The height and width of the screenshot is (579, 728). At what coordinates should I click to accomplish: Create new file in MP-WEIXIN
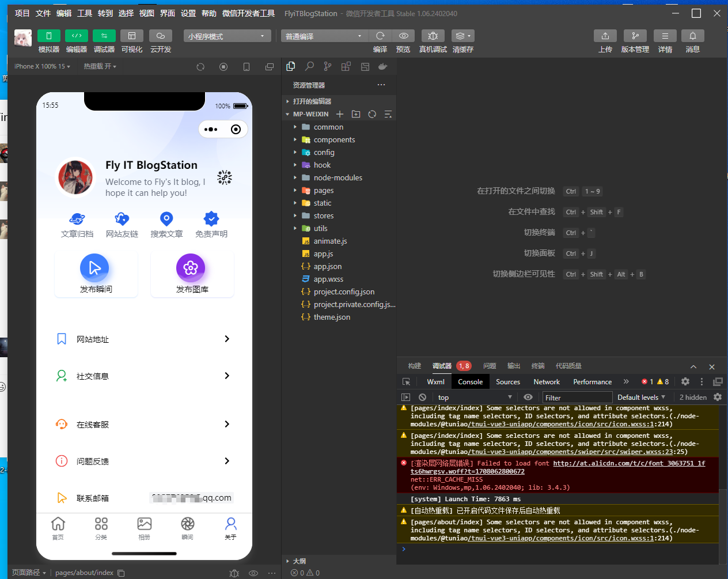(x=340, y=114)
